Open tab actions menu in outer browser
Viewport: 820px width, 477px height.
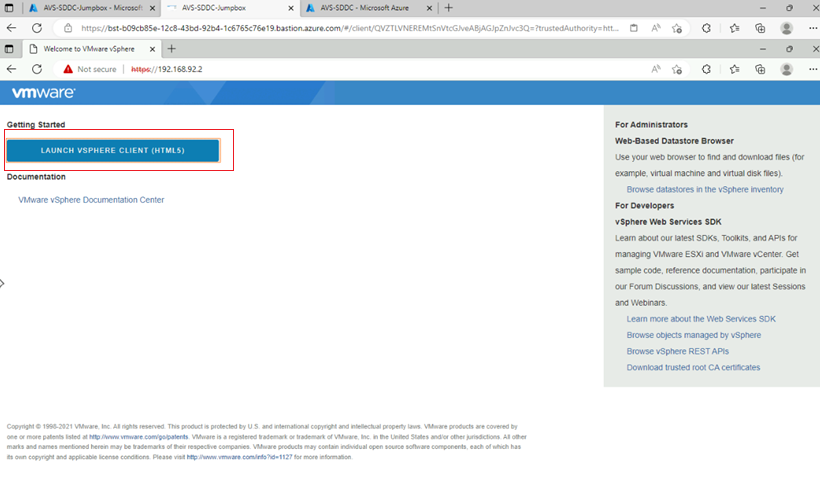point(9,8)
